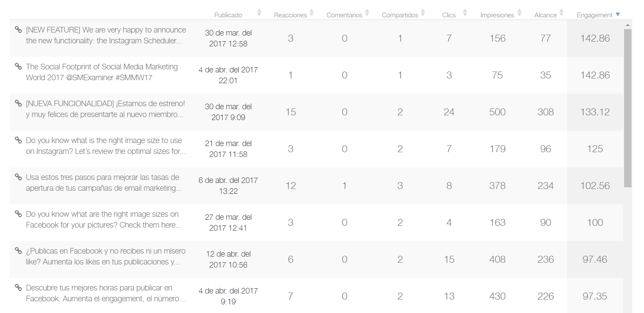Sort by Reacciones using its sort arrows

[311, 13]
